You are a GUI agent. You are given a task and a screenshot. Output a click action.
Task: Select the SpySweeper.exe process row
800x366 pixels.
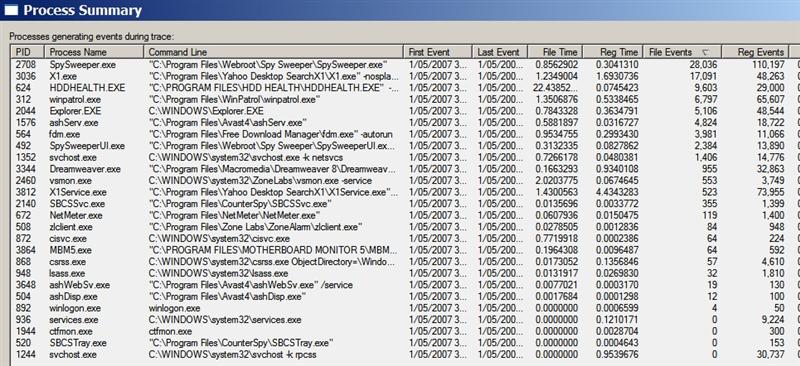point(405,65)
